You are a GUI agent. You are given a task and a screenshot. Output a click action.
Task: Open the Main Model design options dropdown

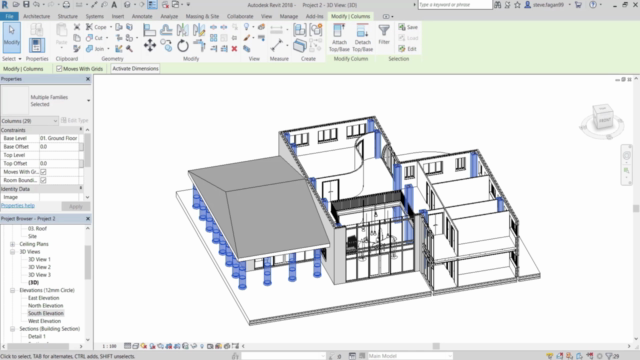pos(410,356)
